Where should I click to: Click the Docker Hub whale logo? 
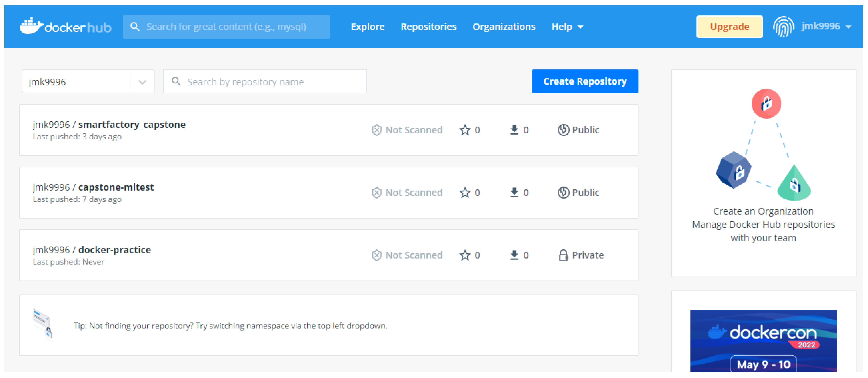(x=31, y=26)
